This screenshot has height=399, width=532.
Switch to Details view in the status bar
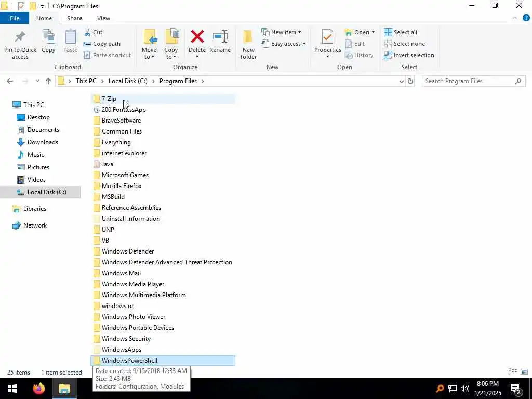(513, 372)
